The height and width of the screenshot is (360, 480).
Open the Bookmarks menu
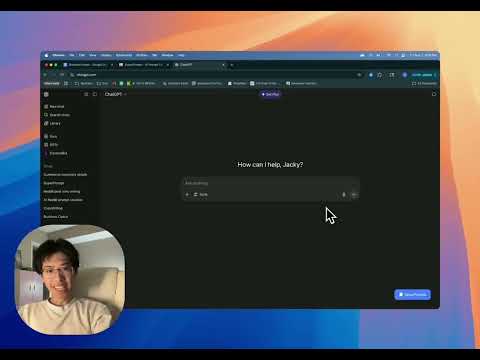coord(124,55)
